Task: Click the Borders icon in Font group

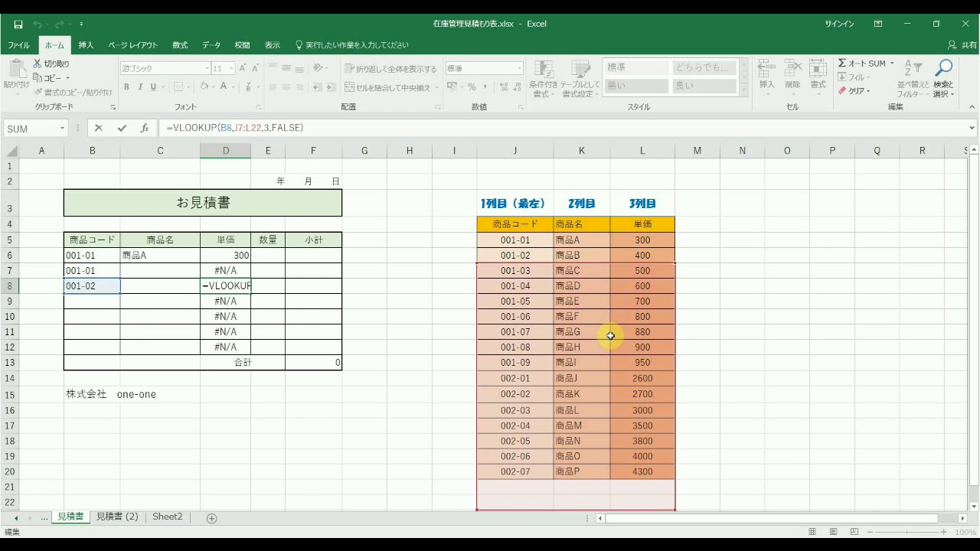Action: (178, 87)
